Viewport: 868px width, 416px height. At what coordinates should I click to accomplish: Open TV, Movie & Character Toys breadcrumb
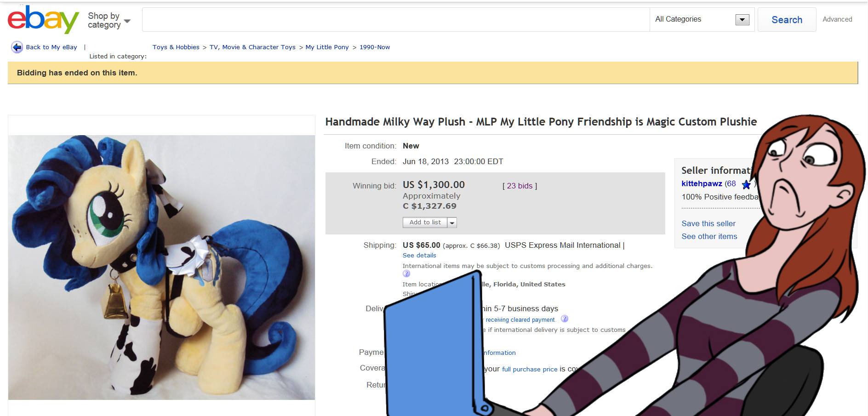tap(252, 47)
